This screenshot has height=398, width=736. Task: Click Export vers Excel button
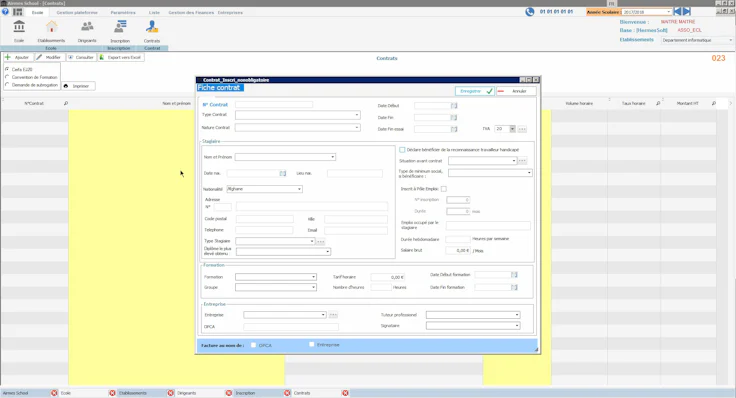tap(121, 57)
